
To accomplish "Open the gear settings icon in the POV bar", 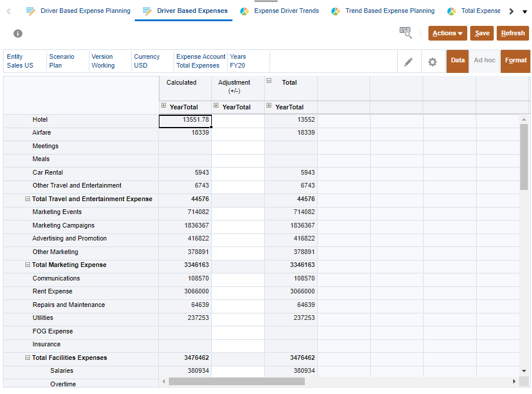I will (x=433, y=61).
